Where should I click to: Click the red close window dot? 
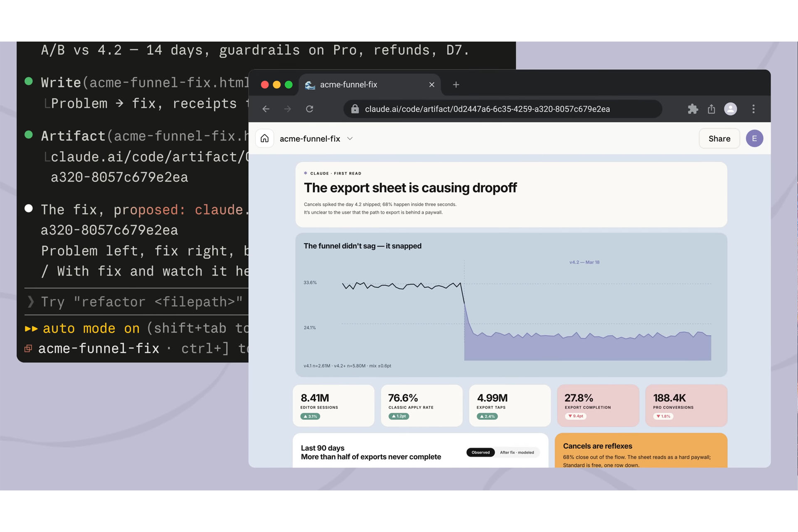pos(265,85)
